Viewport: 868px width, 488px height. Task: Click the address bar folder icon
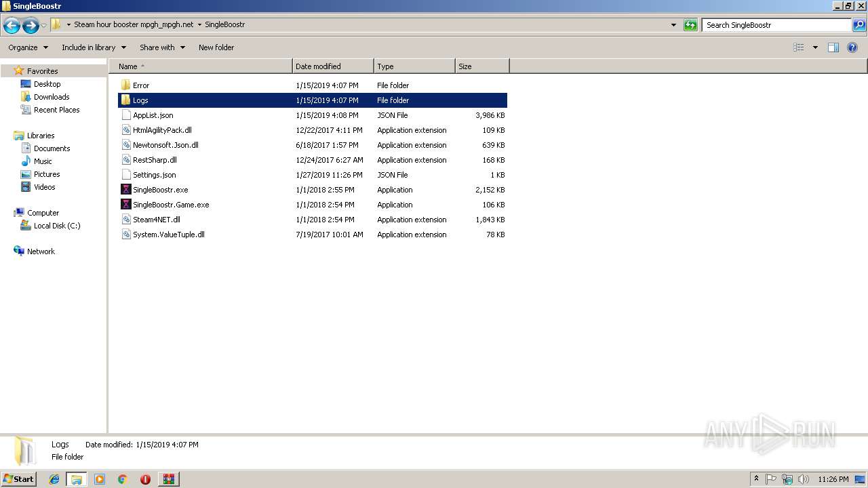point(56,24)
